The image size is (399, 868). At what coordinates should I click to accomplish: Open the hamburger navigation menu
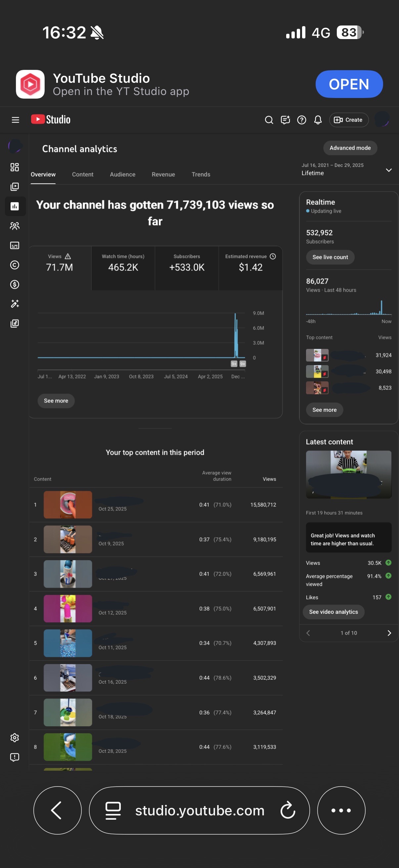tap(15, 120)
